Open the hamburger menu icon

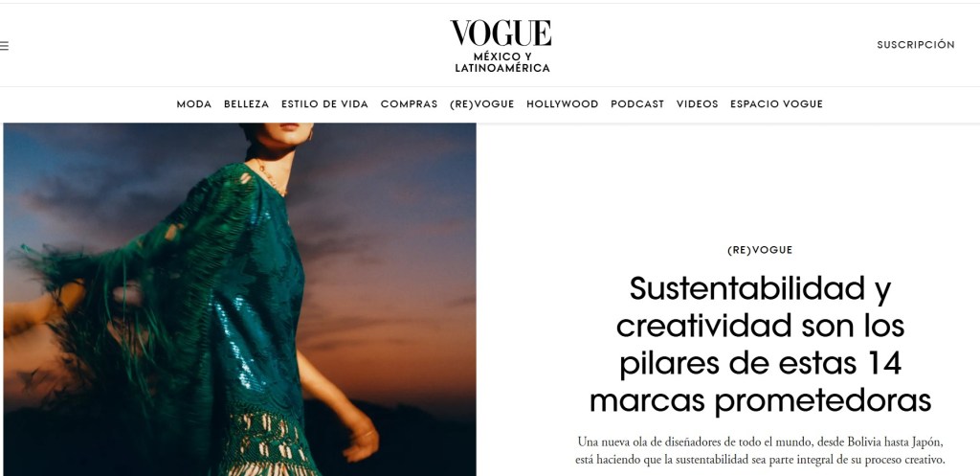[x=4, y=46]
